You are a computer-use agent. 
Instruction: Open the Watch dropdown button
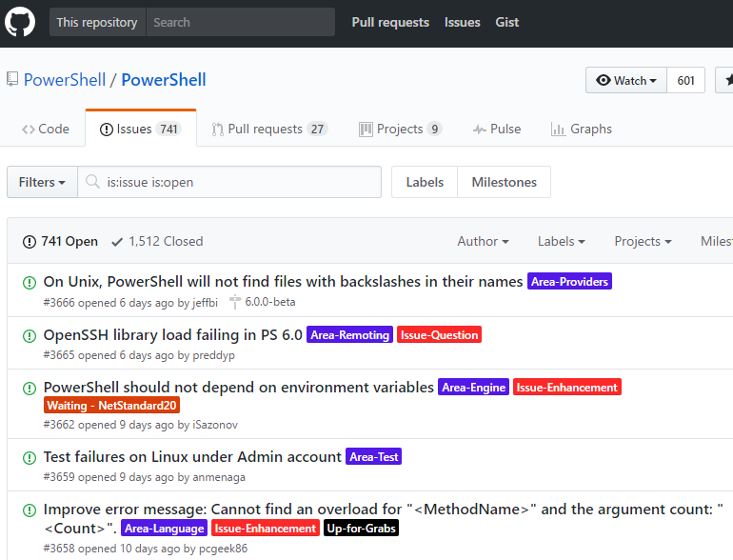[x=625, y=81]
